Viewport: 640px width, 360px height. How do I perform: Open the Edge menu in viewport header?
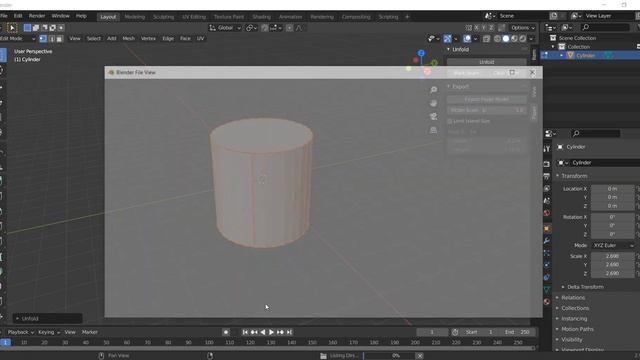pyautogui.click(x=168, y=38)
